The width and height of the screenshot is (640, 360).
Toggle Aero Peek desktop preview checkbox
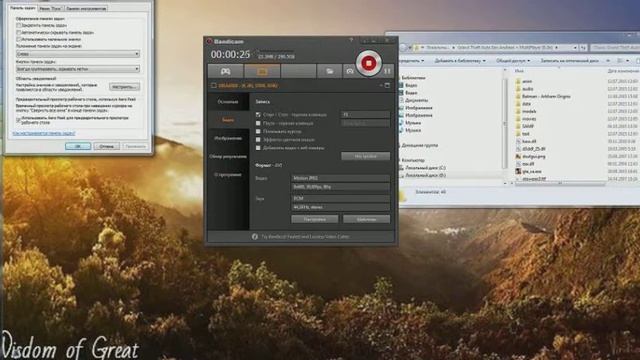click(x=18, y=120)
